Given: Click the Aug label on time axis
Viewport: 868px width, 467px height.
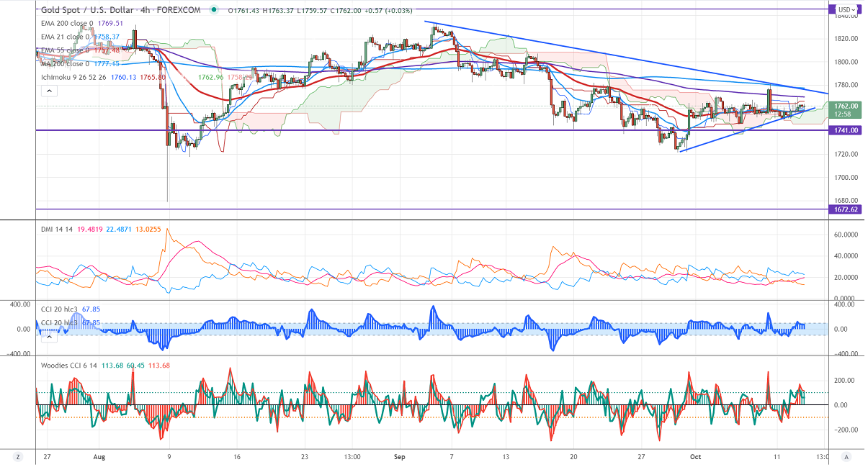Looking at the screenshot, I should (101, 456).
